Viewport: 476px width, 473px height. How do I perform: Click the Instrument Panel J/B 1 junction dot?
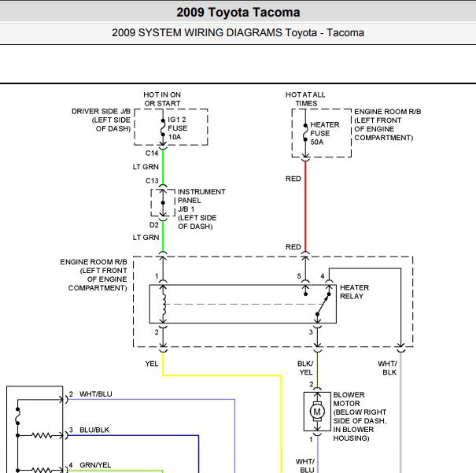(x=163, y=202)
